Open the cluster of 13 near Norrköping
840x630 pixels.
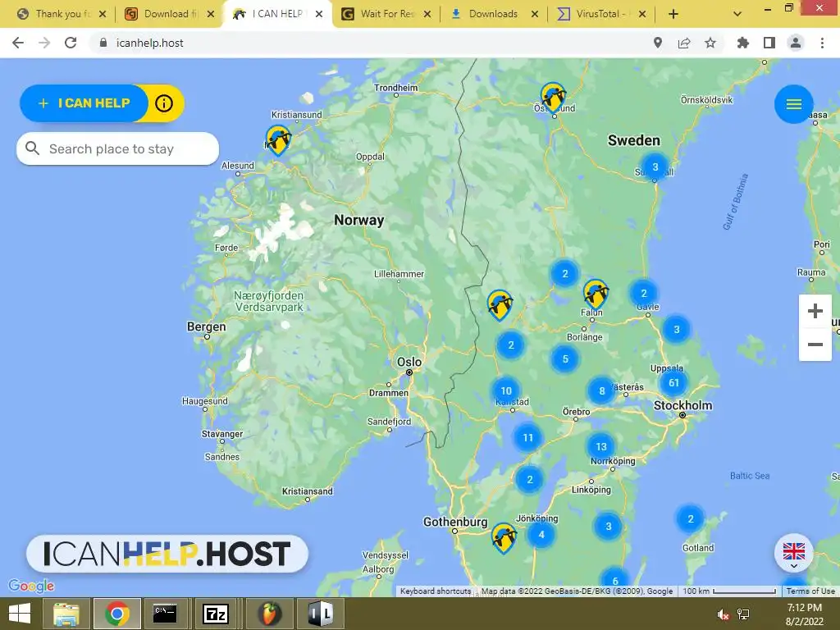(x=601, y=446)
